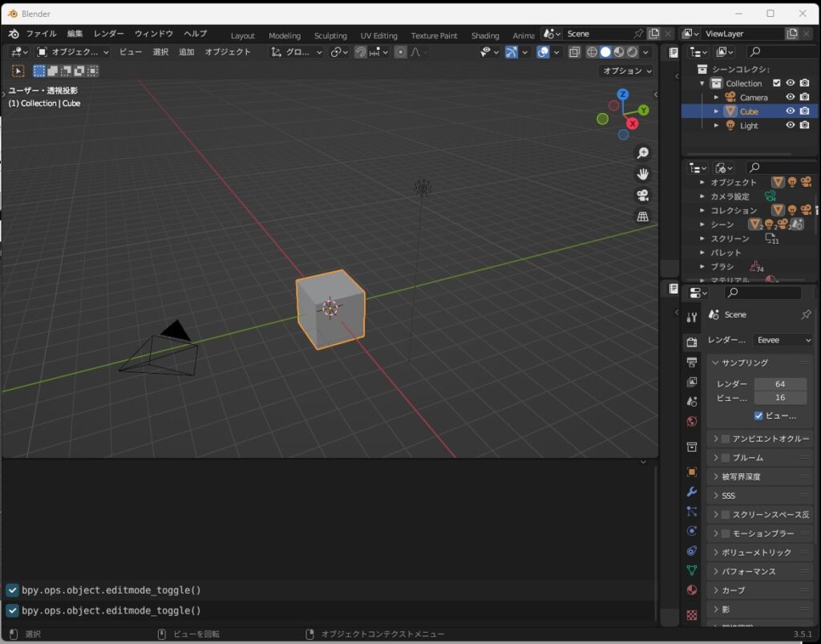821x644 pixels.
Task: Toggle X-ray mode in viewport header
Action: coord(575,52)
